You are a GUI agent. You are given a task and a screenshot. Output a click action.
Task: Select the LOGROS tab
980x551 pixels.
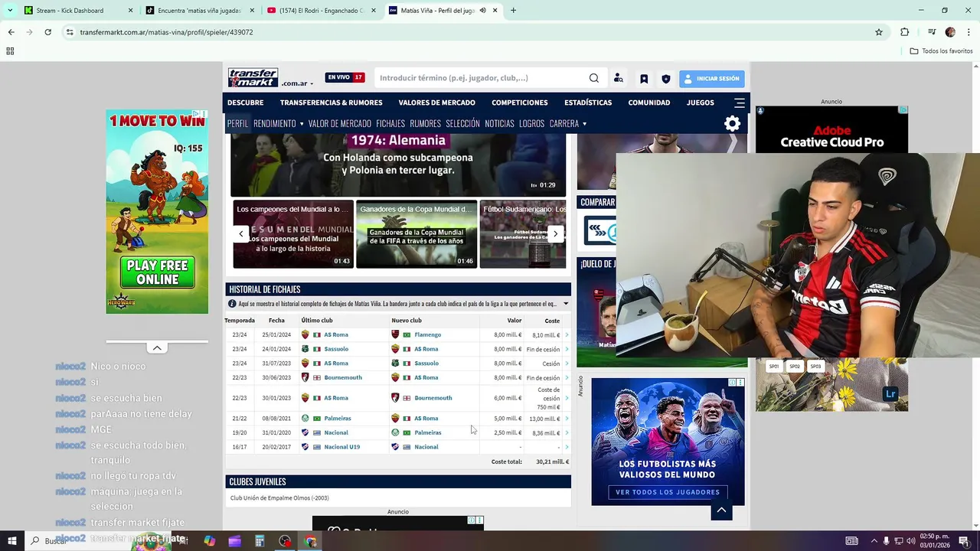pyautogui.click(x=531, y=123)
